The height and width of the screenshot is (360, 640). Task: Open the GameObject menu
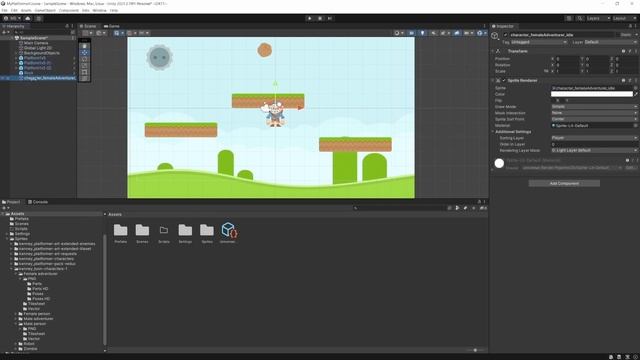tap(45, 10)
